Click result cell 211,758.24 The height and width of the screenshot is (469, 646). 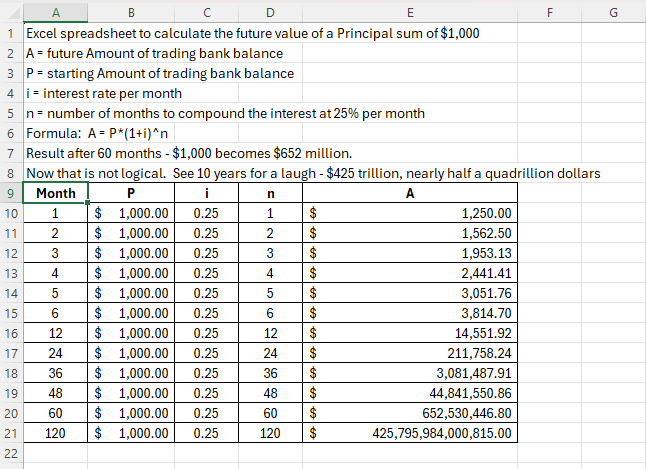tap(410, 353)
